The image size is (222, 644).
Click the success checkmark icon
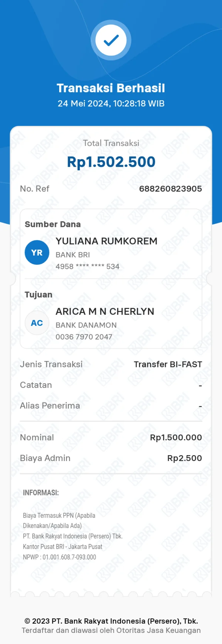pyautogui.click(x=111, y=40)
